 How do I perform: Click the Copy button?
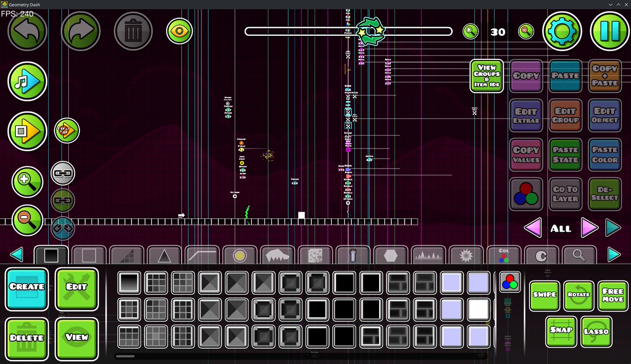click(526, 76)
